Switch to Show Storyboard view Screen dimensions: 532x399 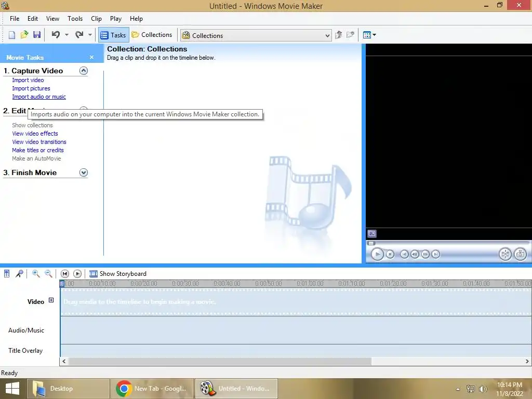(118, 273)
